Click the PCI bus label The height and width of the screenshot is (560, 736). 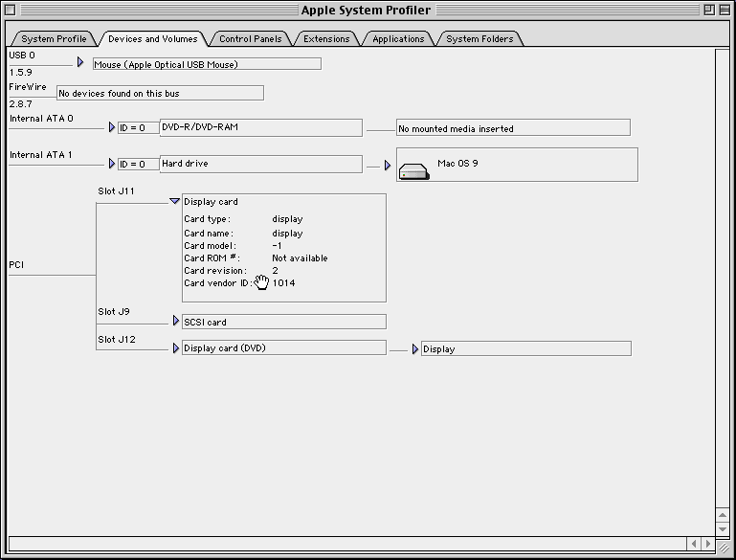pyautogui.click(x=16, y=265)
